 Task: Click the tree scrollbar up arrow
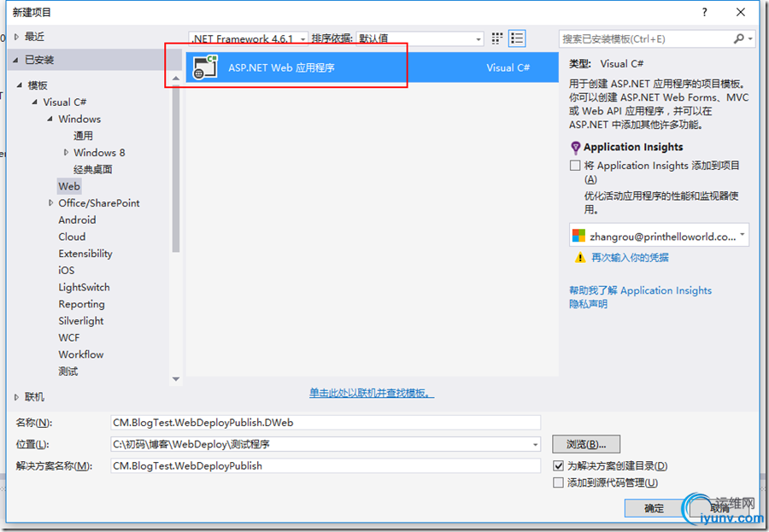(x=175, y=78)
